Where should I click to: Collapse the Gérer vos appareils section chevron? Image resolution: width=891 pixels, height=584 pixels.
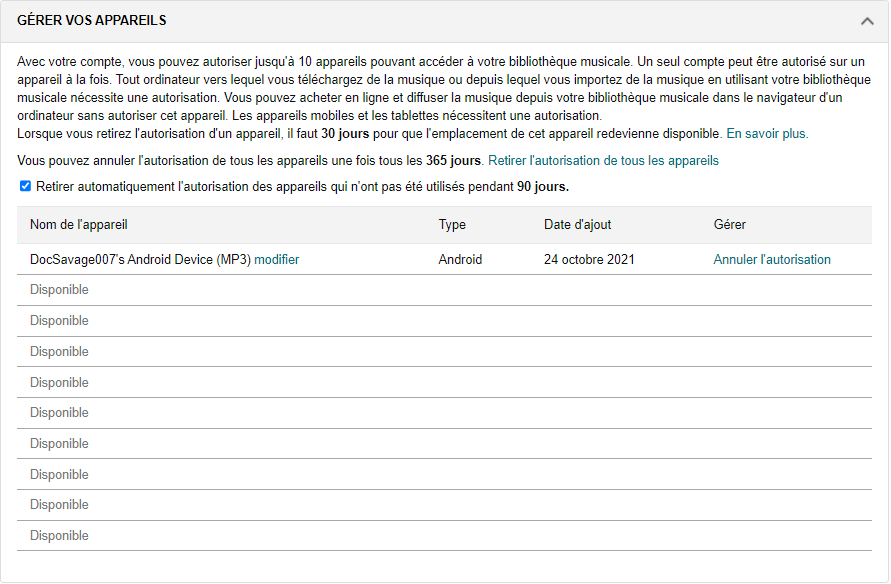(x=867, y=21)
